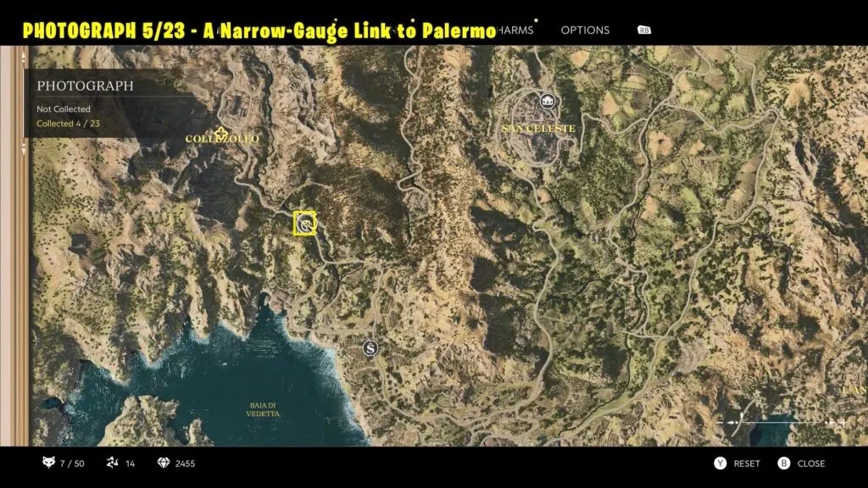Viewport: 868px width, 488px height.
Task: Click the zoom slider's left minus end
Action: point(720,422)
